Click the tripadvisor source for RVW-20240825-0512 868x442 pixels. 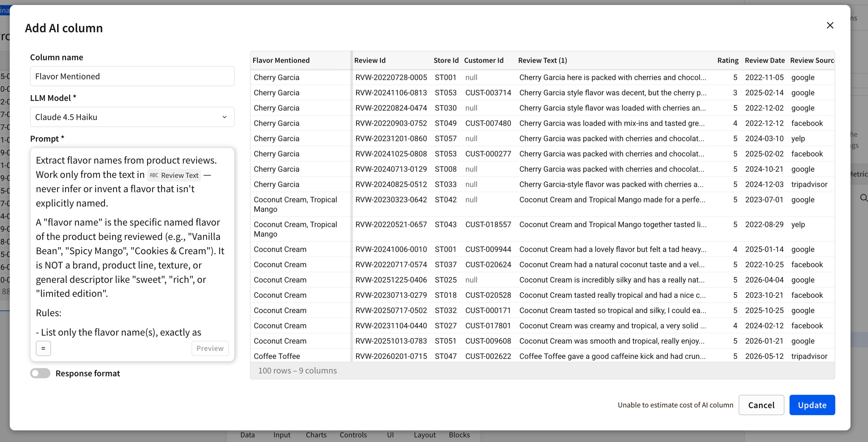point(809,184)
